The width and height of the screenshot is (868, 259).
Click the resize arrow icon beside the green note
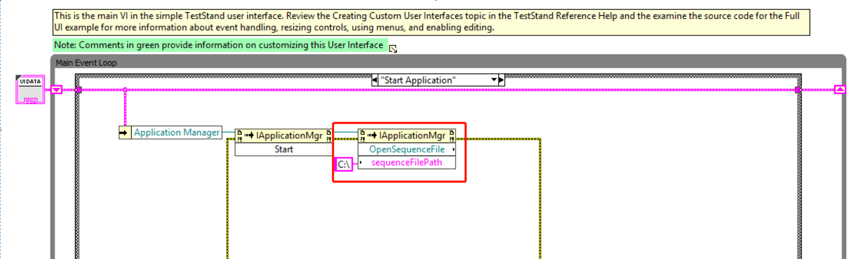coord(393,49)
